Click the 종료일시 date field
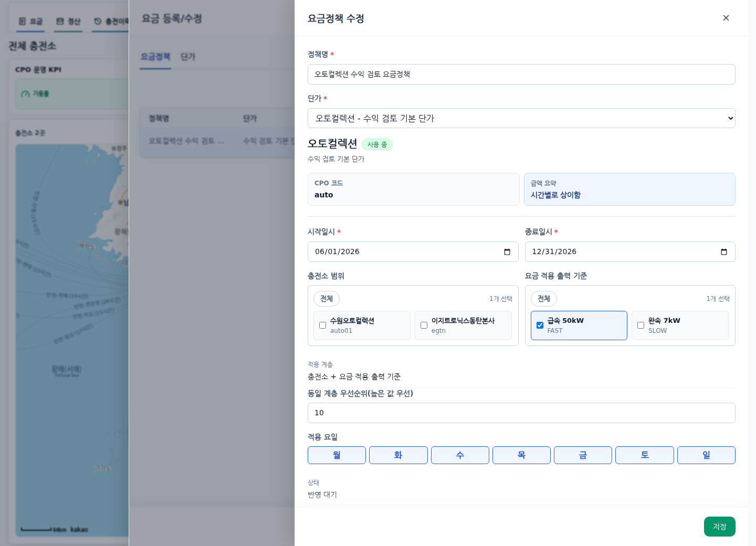 [630, 251]
